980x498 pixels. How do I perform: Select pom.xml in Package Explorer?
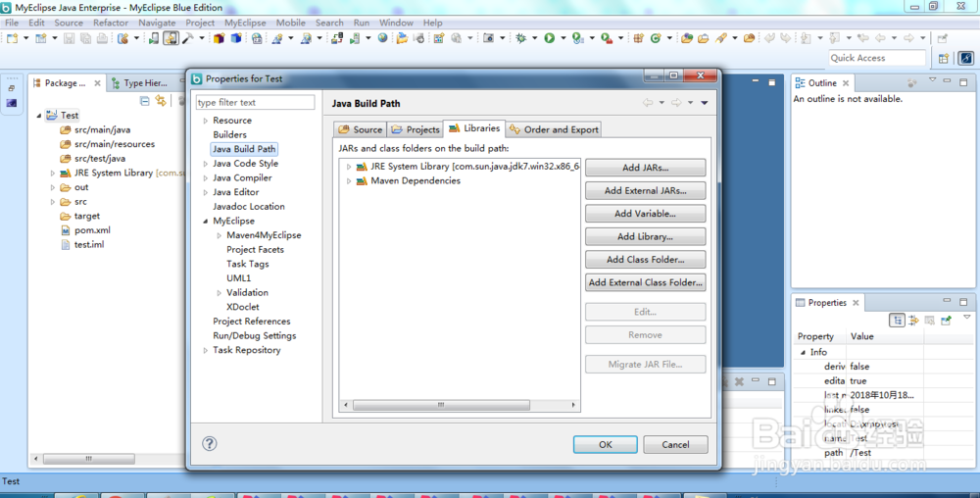click(x=92, y=230)
